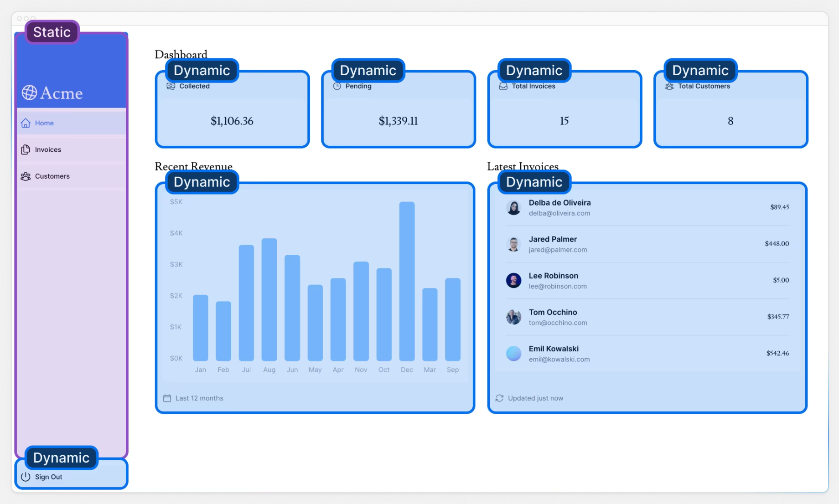Screen dimensions: 839x504
Task: Click the Sign Out power icon
Action: [26, 477]
